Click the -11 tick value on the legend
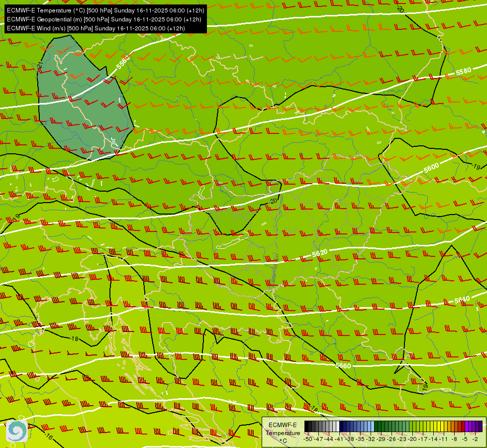 click(x=444, y=439)
